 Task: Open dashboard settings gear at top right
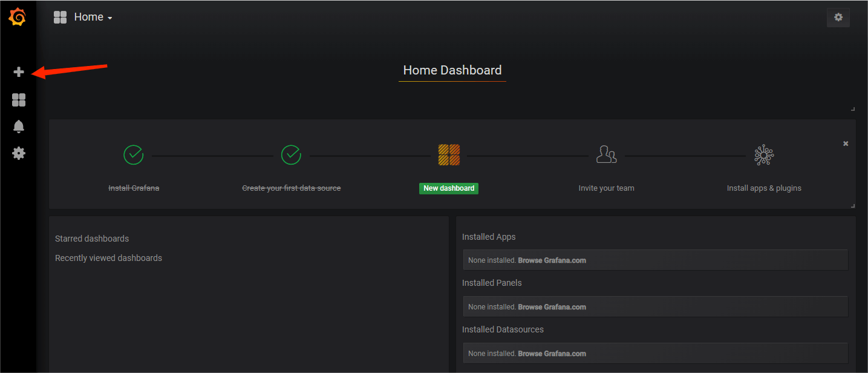(838, 18)
